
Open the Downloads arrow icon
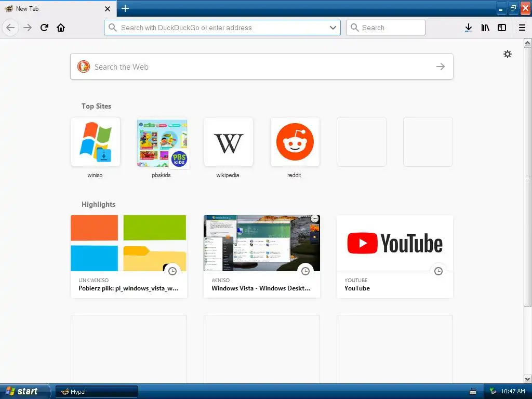pos(469,28)
